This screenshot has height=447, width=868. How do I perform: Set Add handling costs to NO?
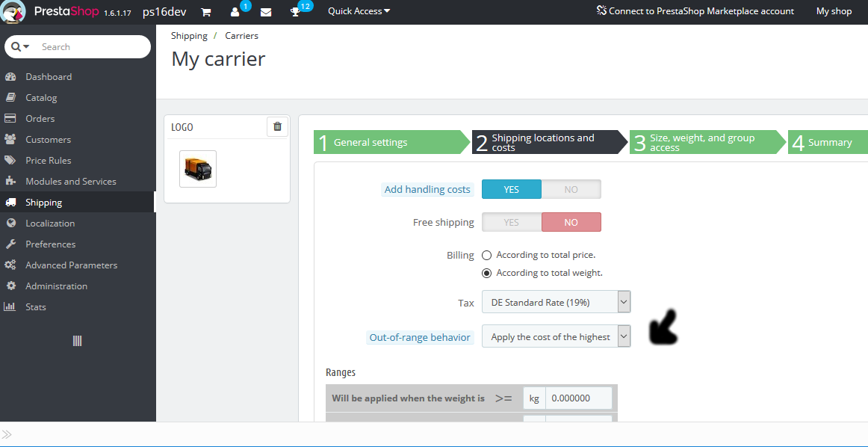571,189
